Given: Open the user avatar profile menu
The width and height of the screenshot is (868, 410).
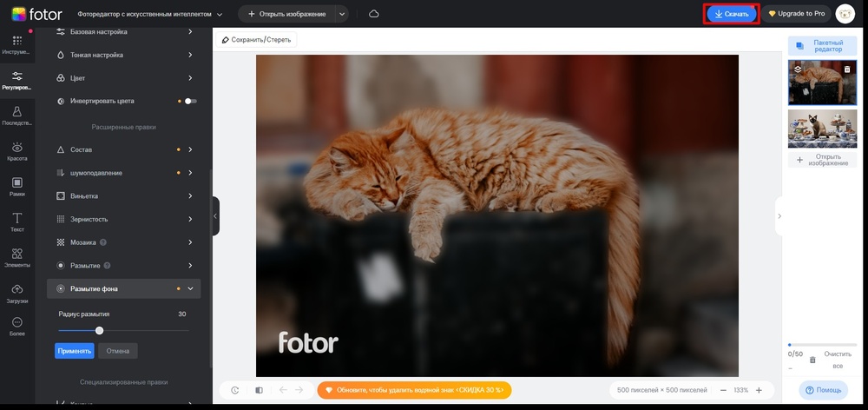Looking at the screenshot, I should [845, 14].
